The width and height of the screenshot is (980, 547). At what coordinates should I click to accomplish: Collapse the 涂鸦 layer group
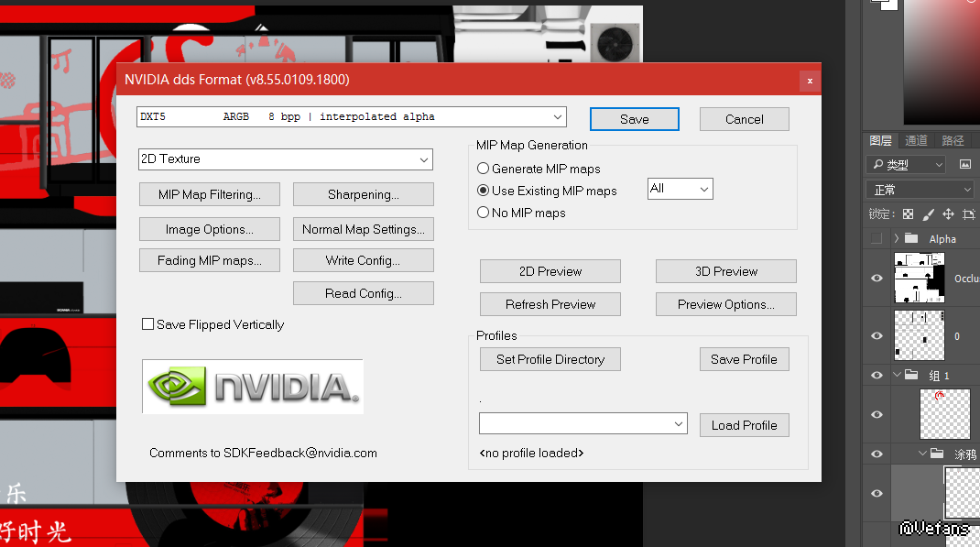(922, 454)
